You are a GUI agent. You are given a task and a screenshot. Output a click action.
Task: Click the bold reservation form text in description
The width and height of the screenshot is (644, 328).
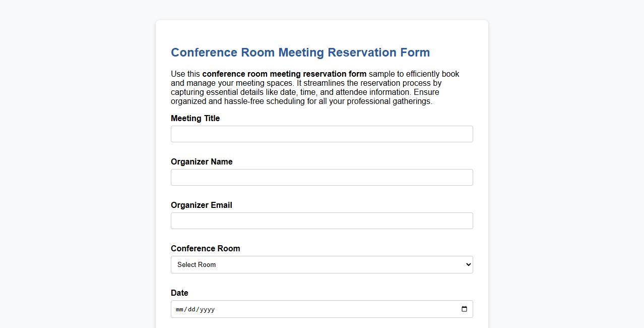[284, 74]
